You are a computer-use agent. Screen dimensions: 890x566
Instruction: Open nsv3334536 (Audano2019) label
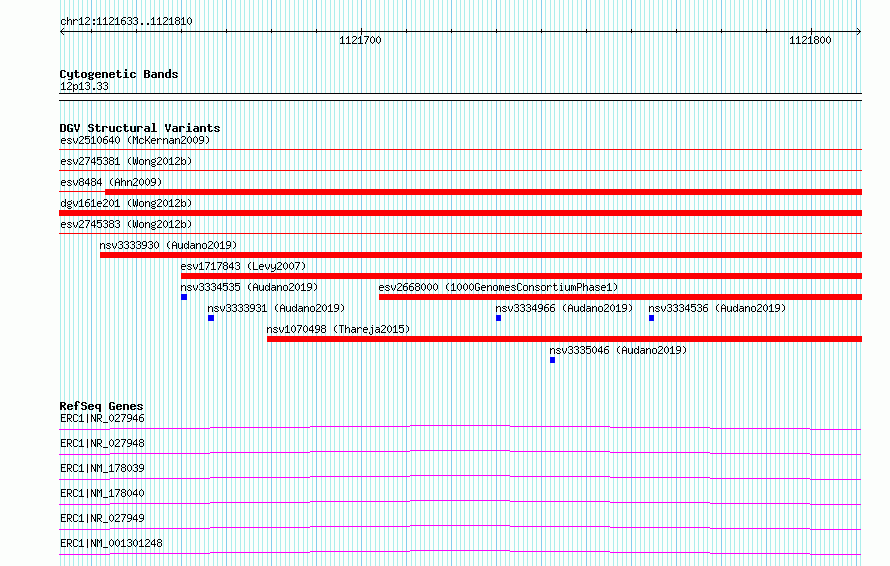pos(717,308)
